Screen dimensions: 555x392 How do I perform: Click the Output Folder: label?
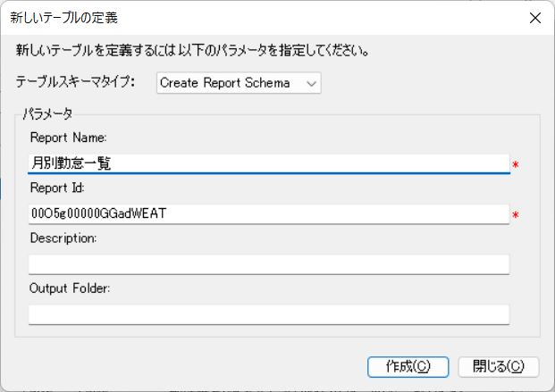click(x=70, y=288)
